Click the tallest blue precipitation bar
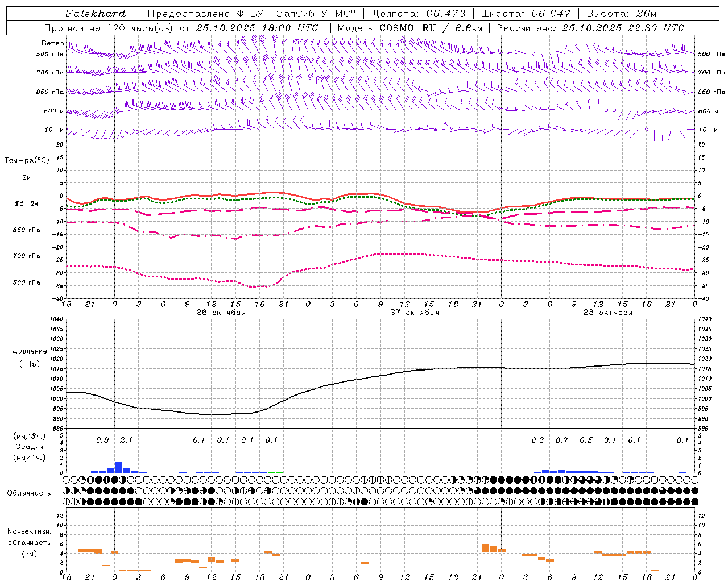The image size is (728, 582). [118, 467]
